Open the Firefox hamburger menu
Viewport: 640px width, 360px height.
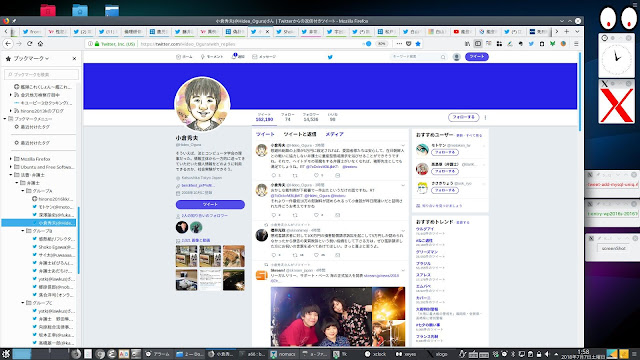(x=576, y=44)
